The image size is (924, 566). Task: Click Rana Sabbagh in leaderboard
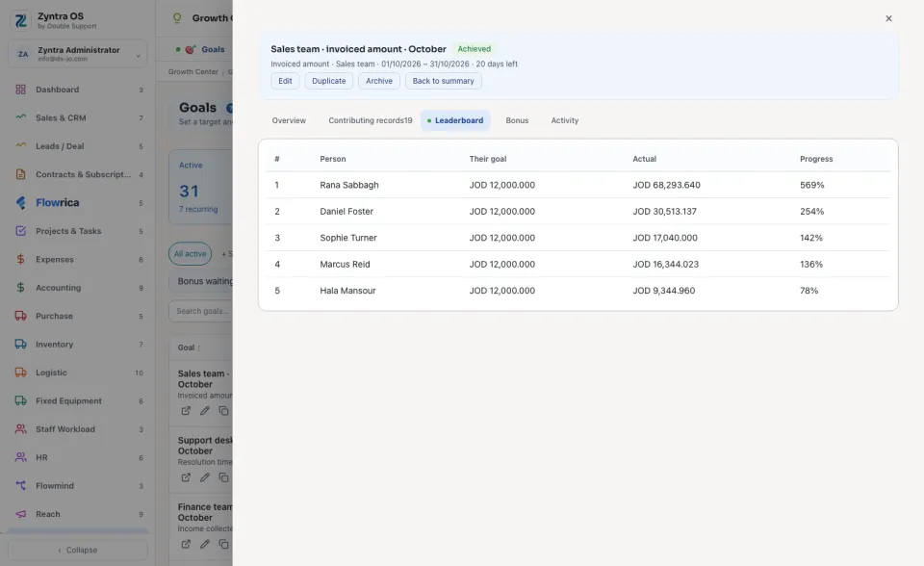pos(349,185)
